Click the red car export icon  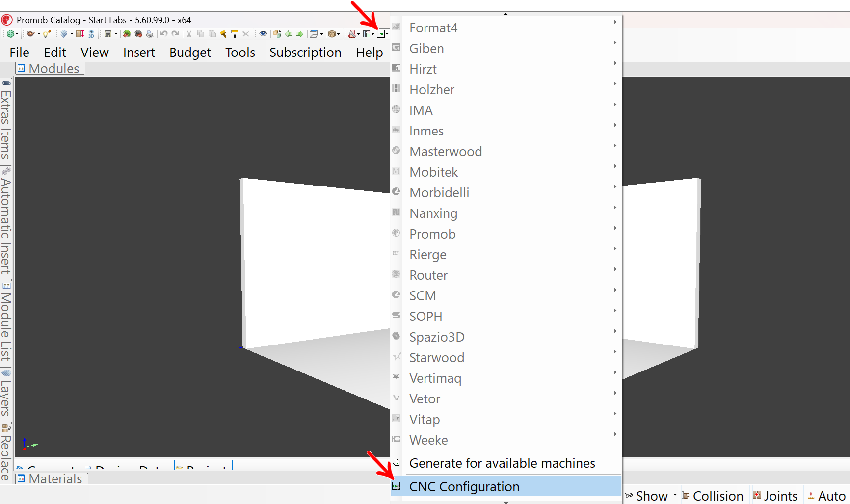pyautogui.click(x=138, y=34)
